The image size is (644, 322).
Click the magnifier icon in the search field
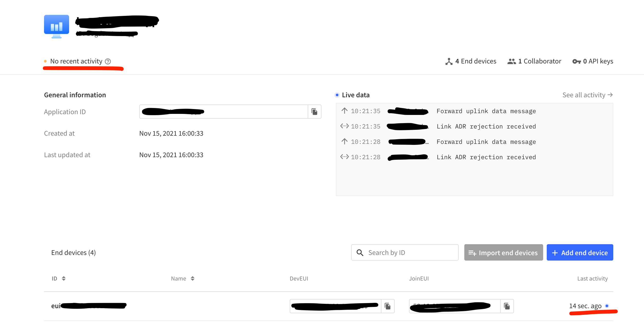[x=360, y=252]
